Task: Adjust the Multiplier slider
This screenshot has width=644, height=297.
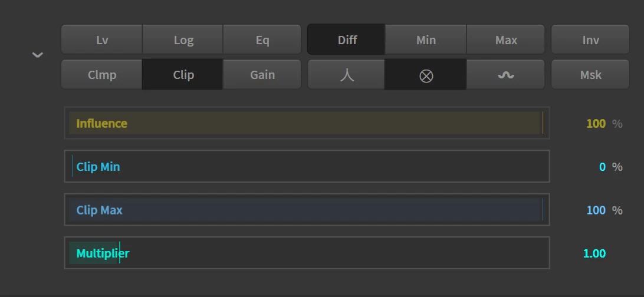Action: click(x=307, y=253)
